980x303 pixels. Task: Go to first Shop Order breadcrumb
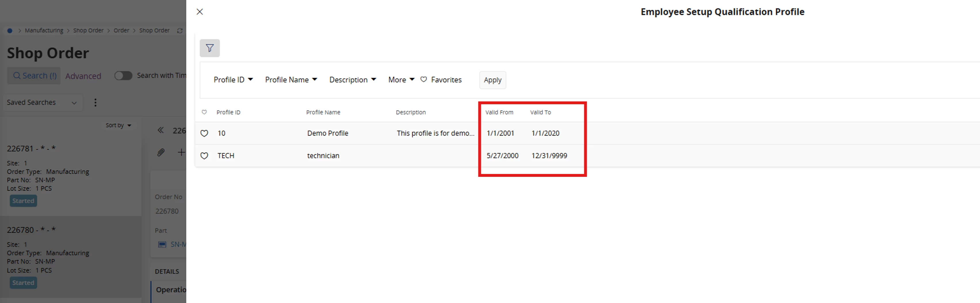[x=88, y=31]
